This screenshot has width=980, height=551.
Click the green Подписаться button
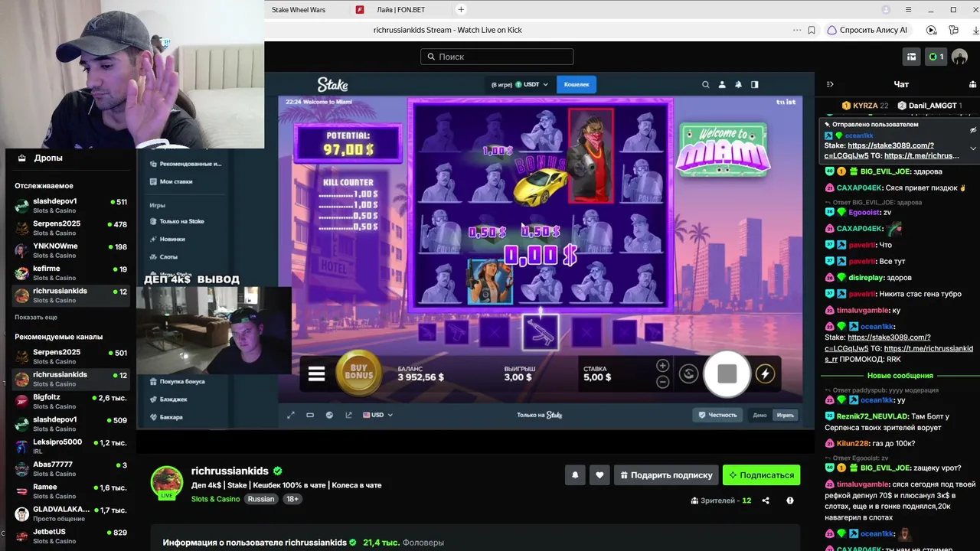(761, 475)
